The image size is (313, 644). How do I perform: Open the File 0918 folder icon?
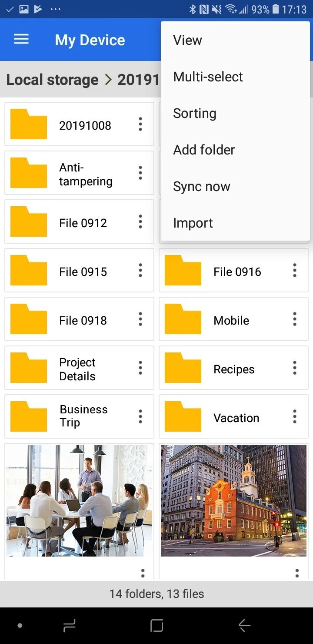[29, 319]
